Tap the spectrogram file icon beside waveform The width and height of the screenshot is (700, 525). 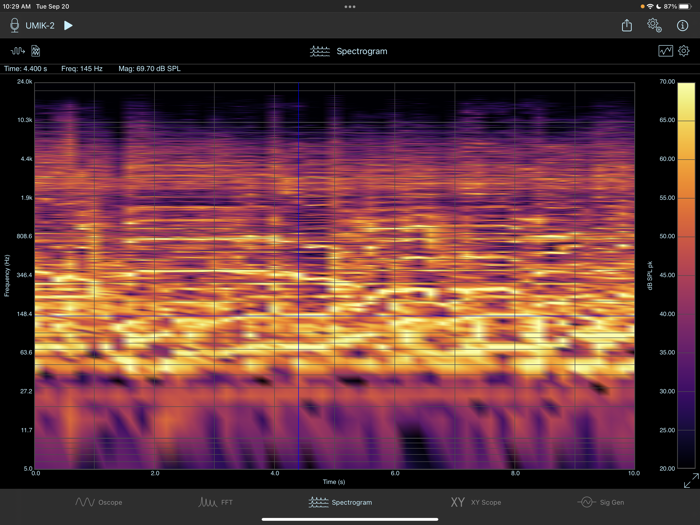coord(36,51)
